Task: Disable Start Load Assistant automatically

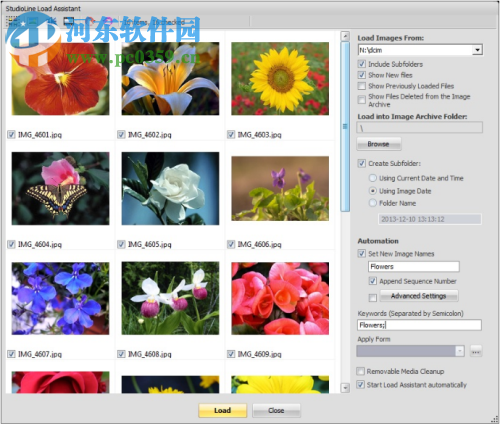Action: tap(360, 385)
